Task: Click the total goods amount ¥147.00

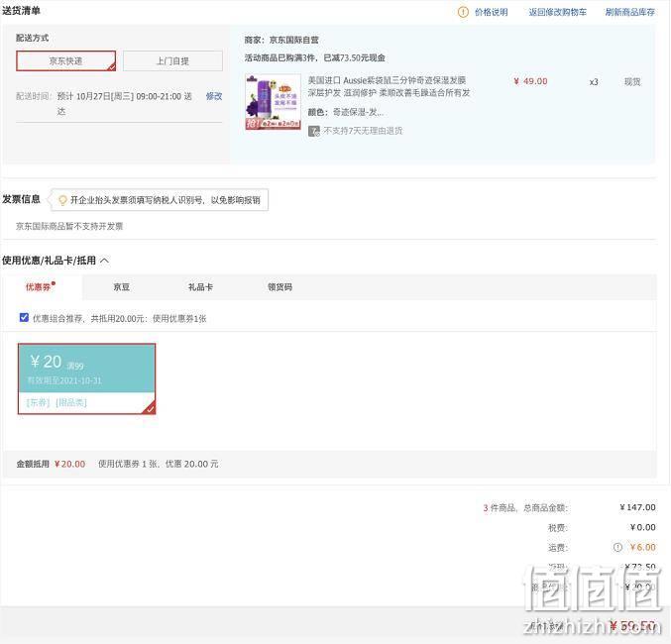Action: coord(637,507)
